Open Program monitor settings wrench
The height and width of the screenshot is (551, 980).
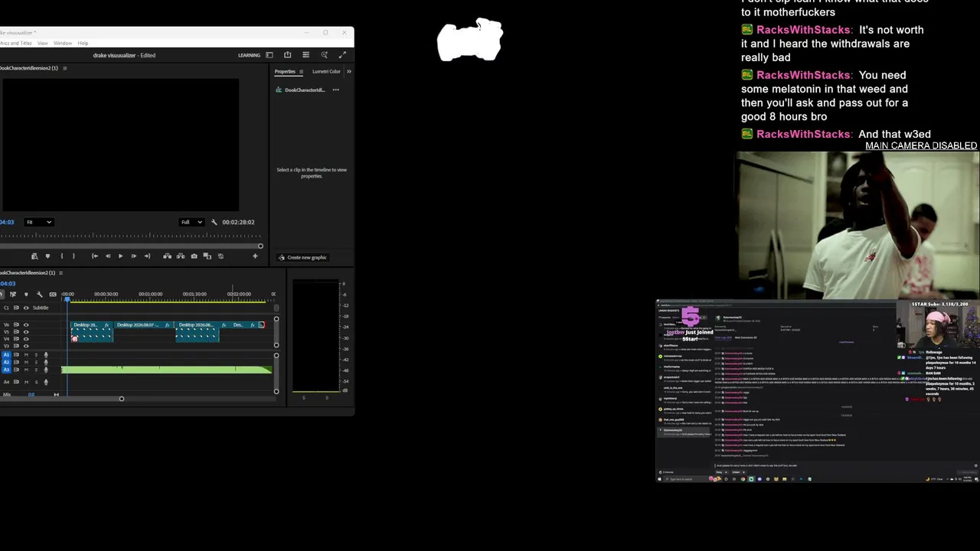[214, 222]
